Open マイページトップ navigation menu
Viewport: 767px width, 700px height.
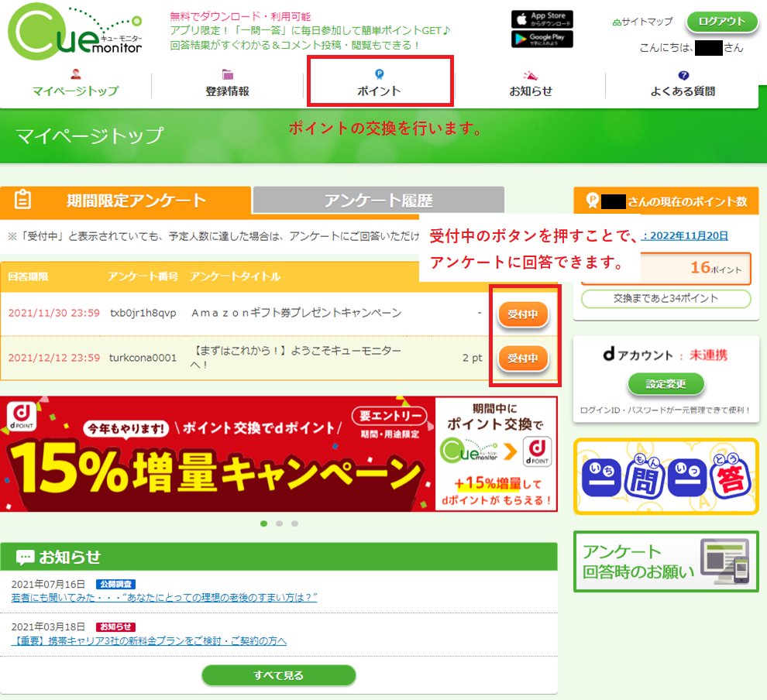click(x=75, y=81)
